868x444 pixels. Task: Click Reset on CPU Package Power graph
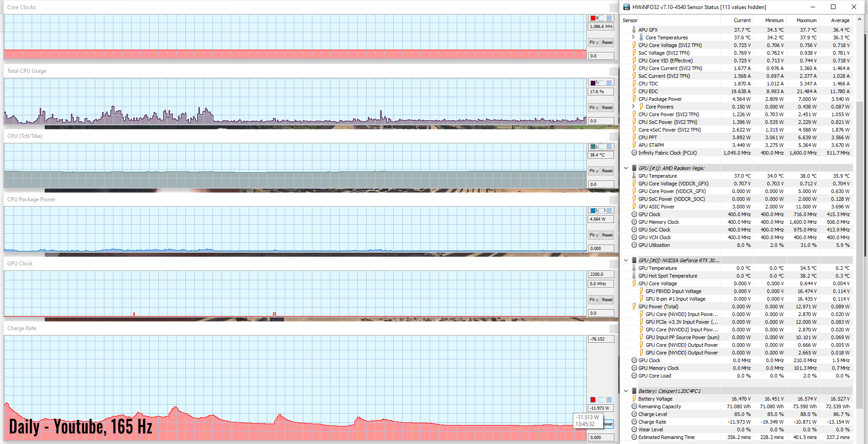[x=607, y=235]
